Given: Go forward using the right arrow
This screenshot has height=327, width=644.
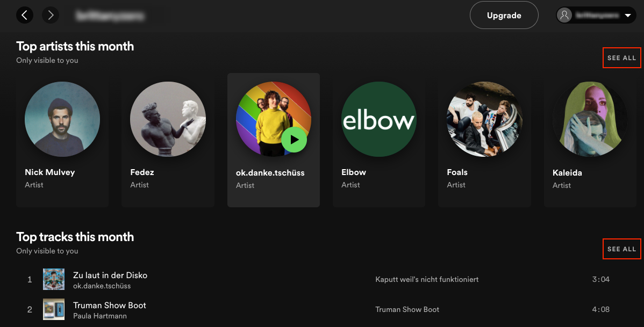Looking at the screenshot, I should (x=51, y=15).
